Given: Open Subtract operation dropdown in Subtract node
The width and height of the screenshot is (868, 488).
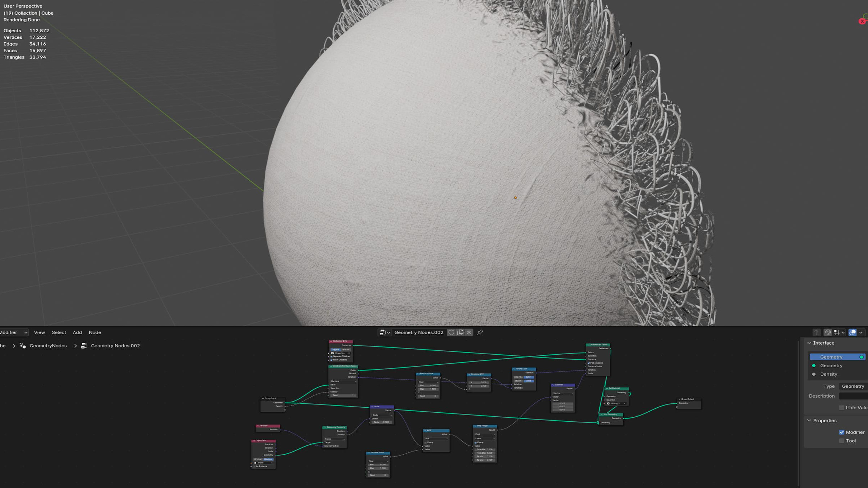Looking at the screenshot, I should [563, 393].
